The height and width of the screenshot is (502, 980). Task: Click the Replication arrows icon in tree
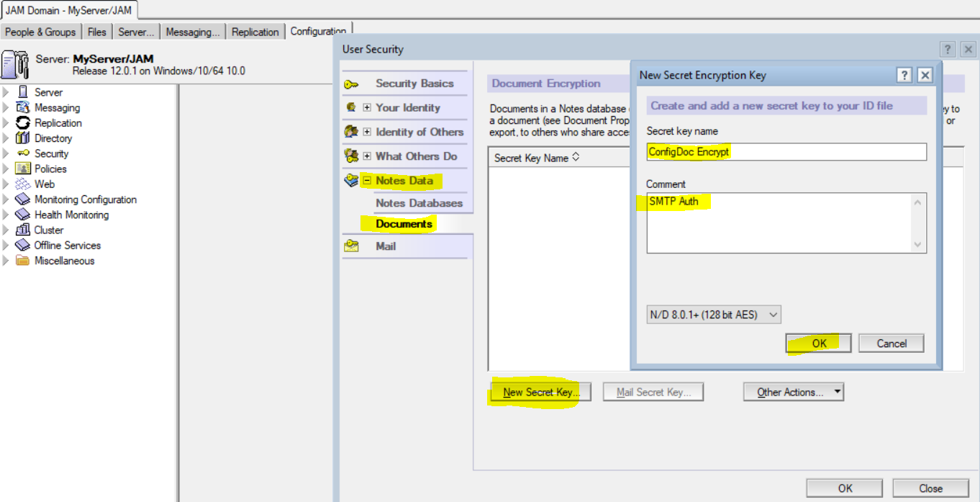[x=22, y=123]
